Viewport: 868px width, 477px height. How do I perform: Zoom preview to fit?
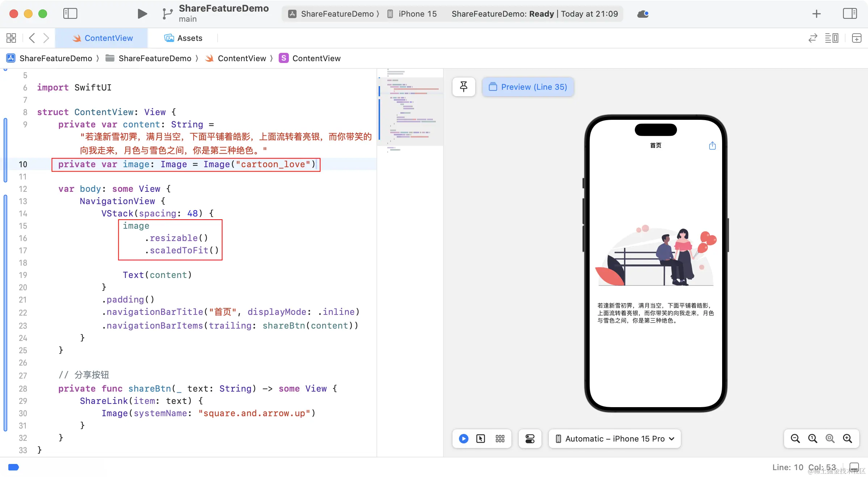point(830,439)
